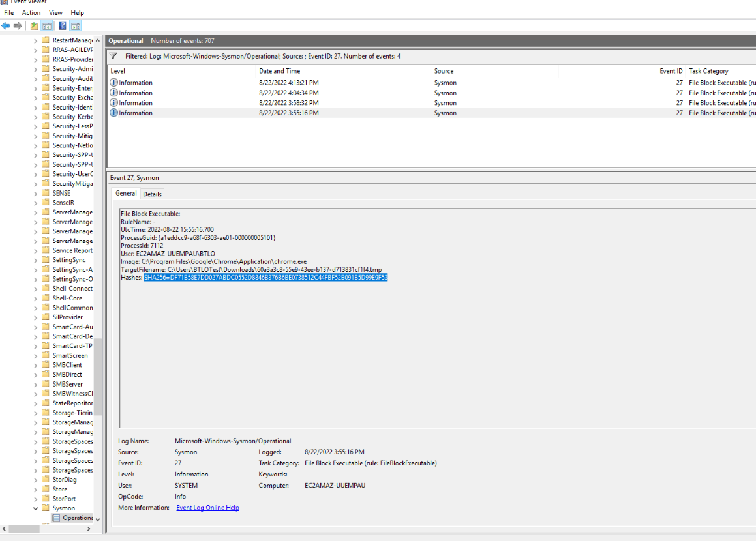This screenshot has height=541, width=756.
Task: Click the Shell-Core folder icon
Action: coord(45,298)
